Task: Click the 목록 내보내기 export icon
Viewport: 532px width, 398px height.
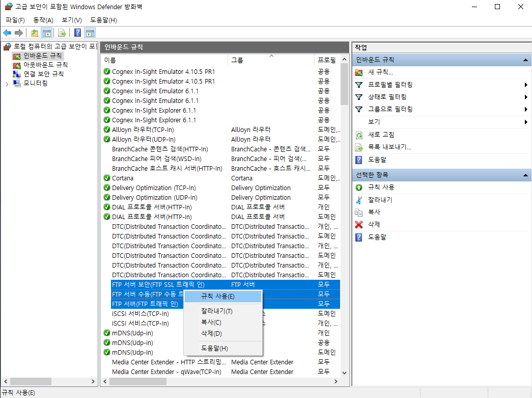Action: pyautogui.click(x=359, y=147)
